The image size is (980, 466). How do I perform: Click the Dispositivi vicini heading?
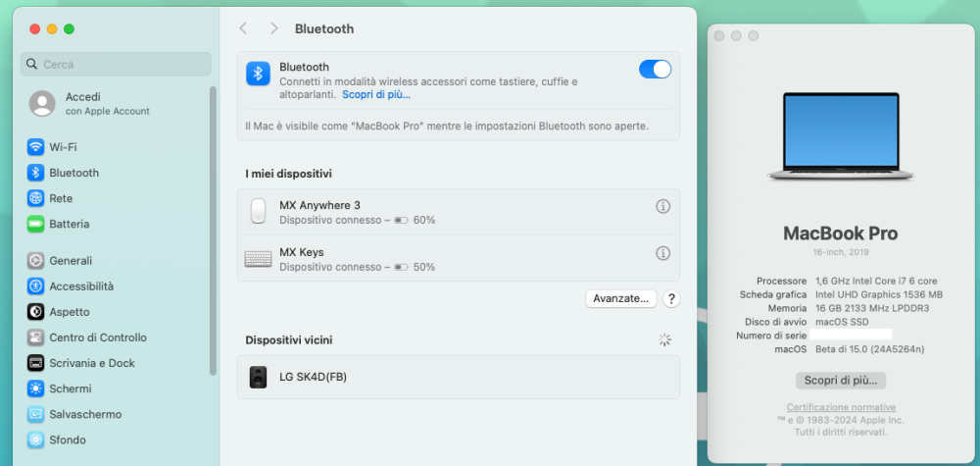(x=289, y=340)
